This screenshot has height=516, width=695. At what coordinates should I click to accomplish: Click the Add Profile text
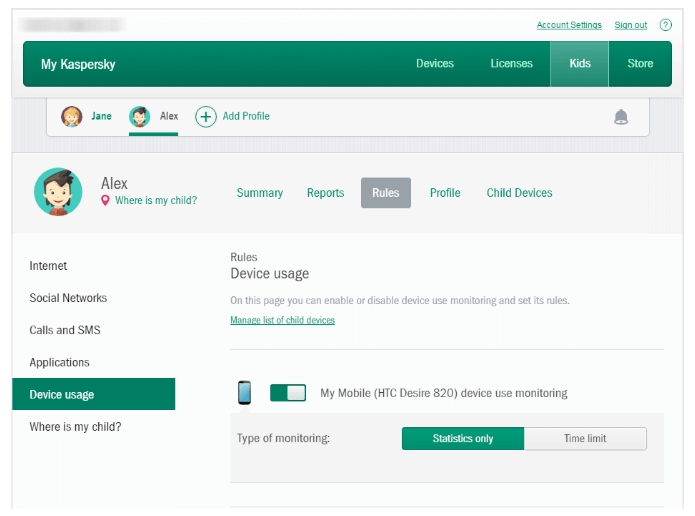pyautogui.click(x=246, y=116)
